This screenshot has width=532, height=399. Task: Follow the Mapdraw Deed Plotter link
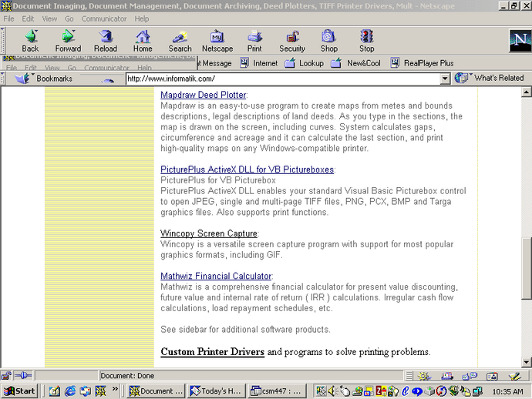click(x=204, y=95)
